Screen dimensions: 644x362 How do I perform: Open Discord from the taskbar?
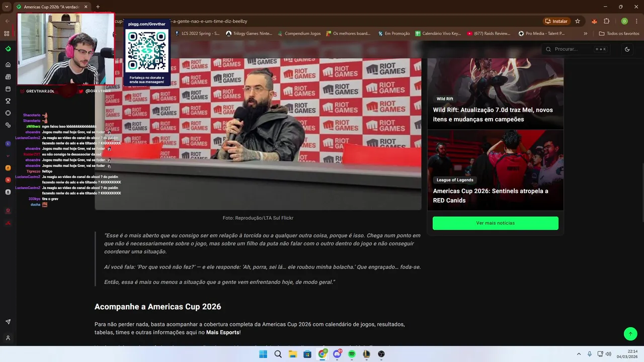[337, 354]
